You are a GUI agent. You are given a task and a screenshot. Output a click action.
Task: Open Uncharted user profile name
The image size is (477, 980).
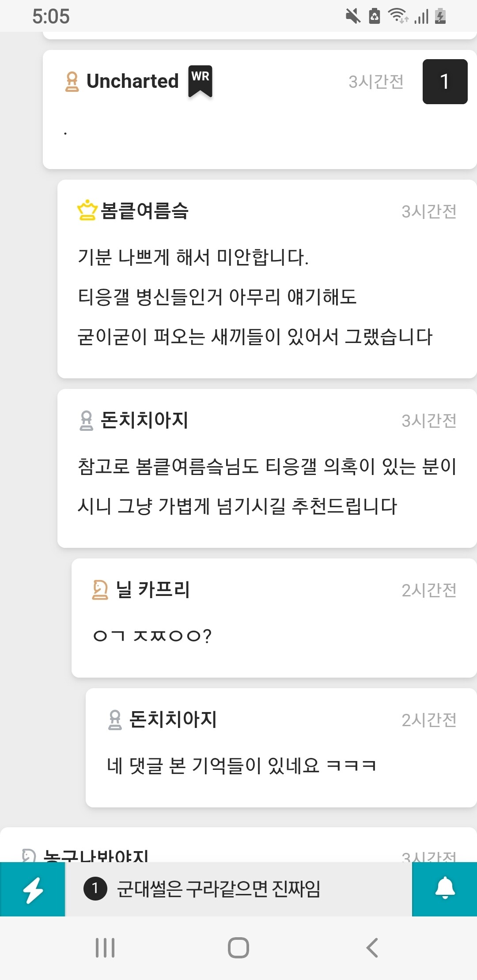tap(132, 81)
